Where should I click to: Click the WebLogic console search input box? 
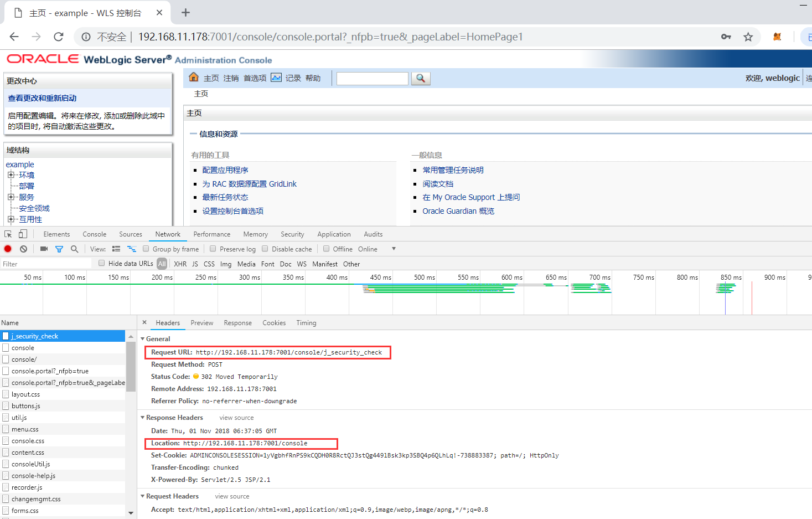373,79
